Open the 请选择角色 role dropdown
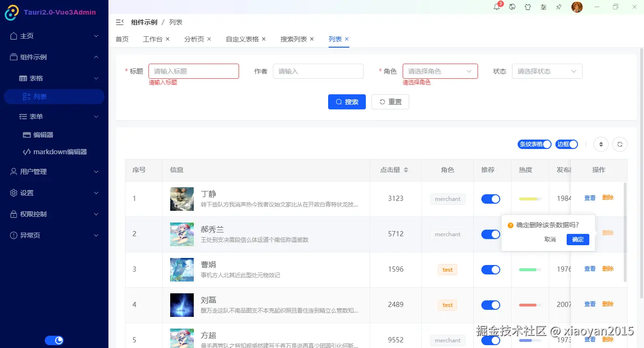The image size is (644, 348). (x=440, y=71)
